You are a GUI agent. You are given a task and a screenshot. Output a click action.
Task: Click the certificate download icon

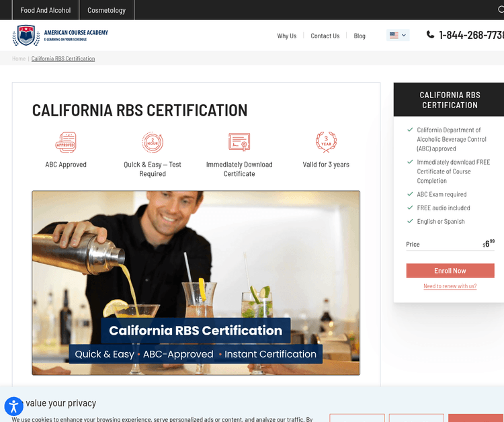click(239, 142)
